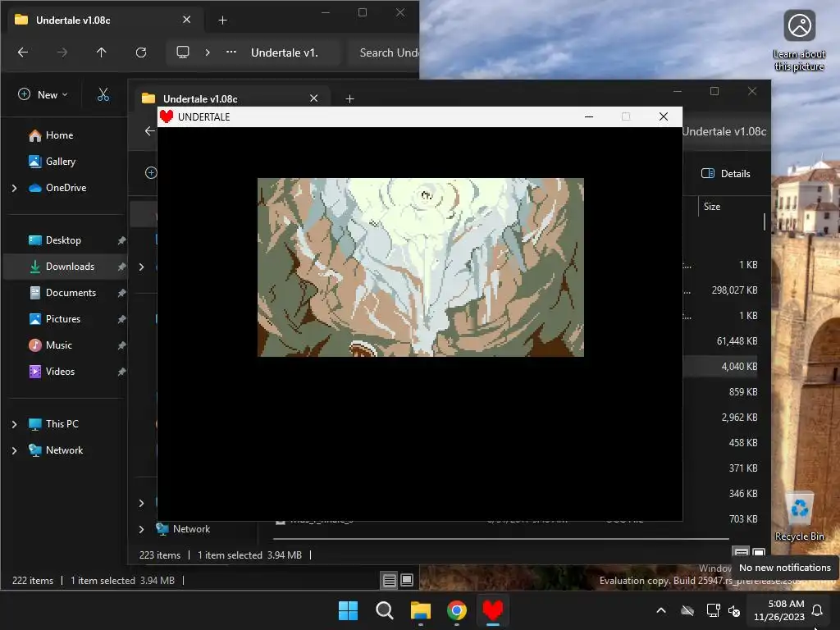The image size is (840, 630).
Task: Close the Undertale v1.08c tab in middle Explorer
Action: click(x=314, y=98)
